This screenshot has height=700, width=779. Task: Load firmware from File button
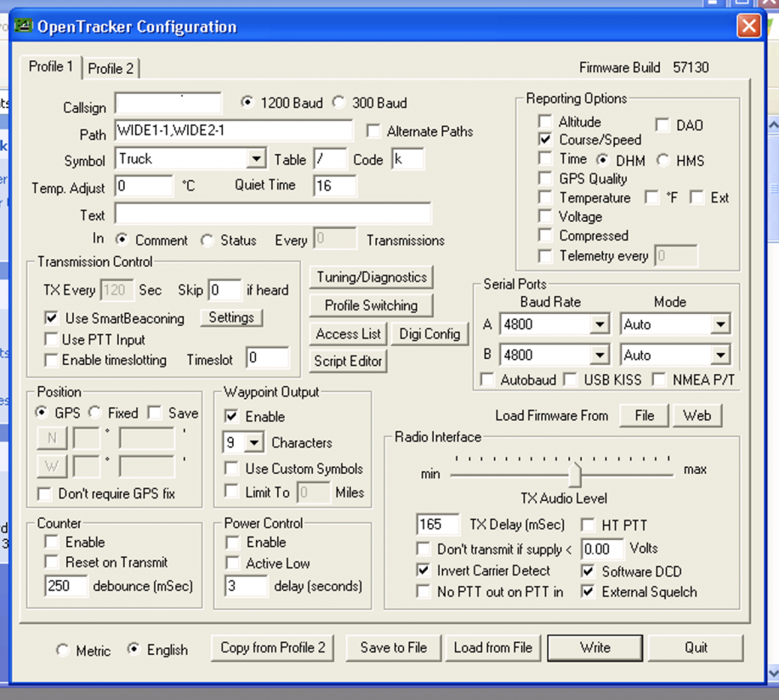(645, 415)
